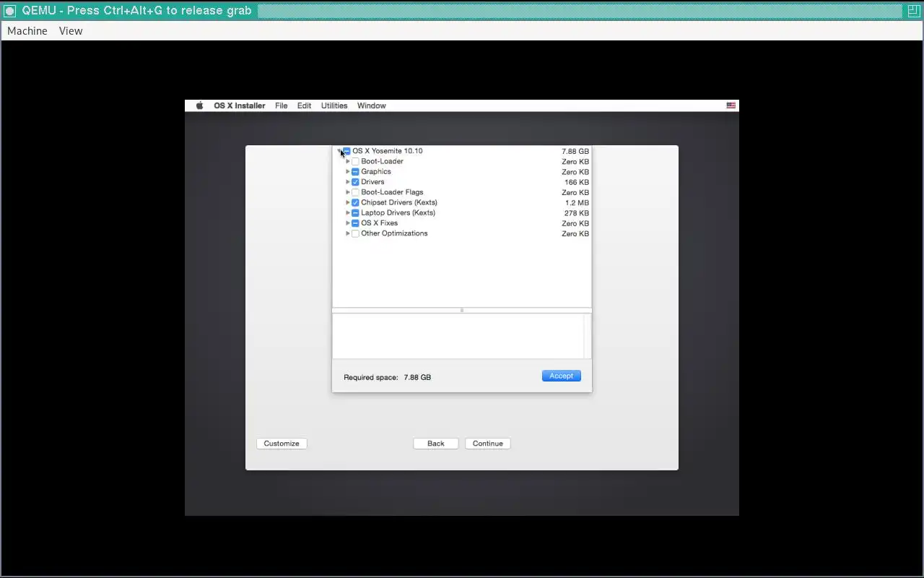This screenshot has height=578, width=924.
Task: Click the pane splitter handle below the list
Action: 462,311
